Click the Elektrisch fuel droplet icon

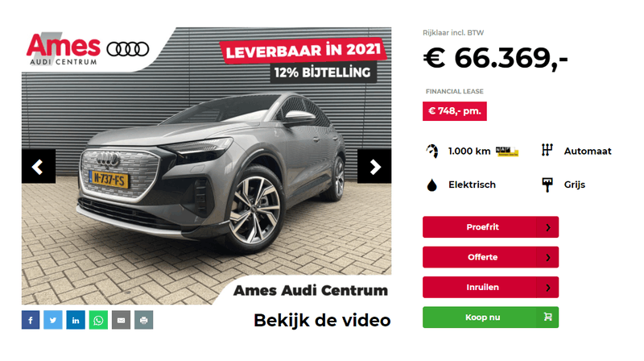(431, 185)
